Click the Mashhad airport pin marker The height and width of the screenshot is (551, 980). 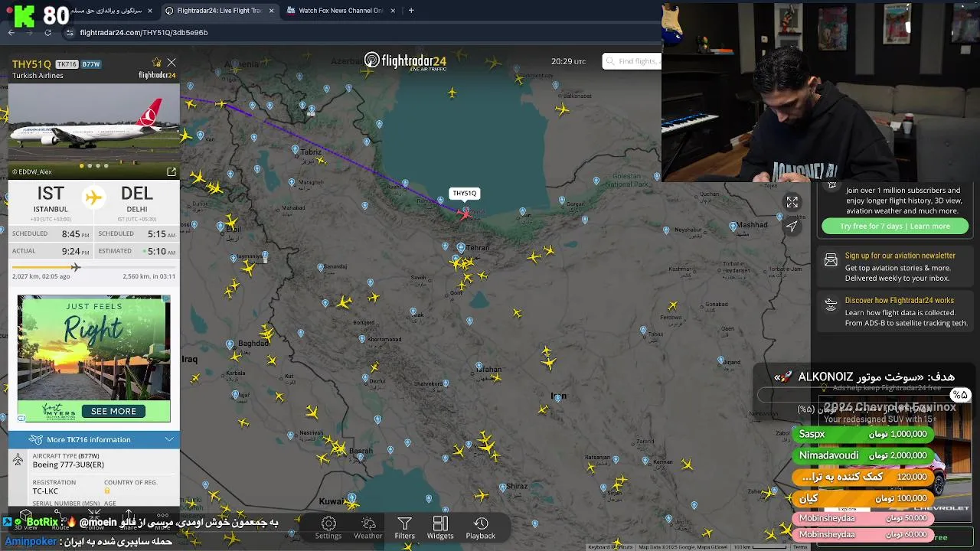[733, 227]
